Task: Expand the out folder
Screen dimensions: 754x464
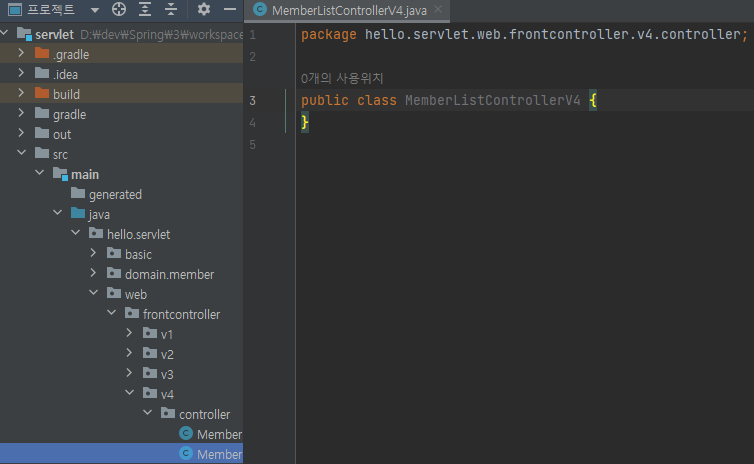Action: (21, 133)
